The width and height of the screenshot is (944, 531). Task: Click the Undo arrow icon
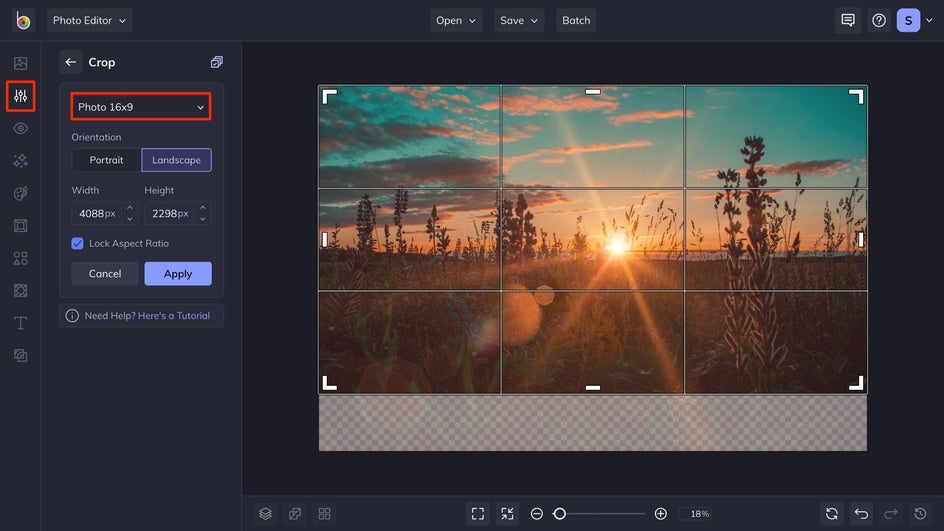[861, 513]
